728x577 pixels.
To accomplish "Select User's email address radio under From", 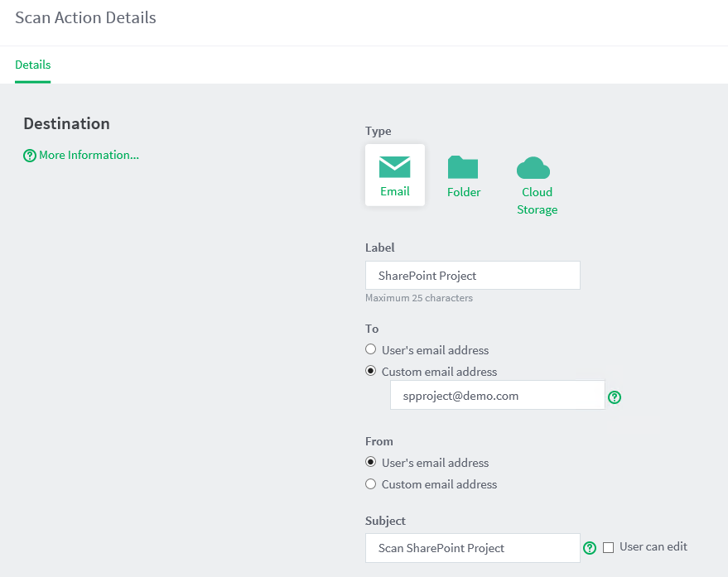I will (371, 462).
